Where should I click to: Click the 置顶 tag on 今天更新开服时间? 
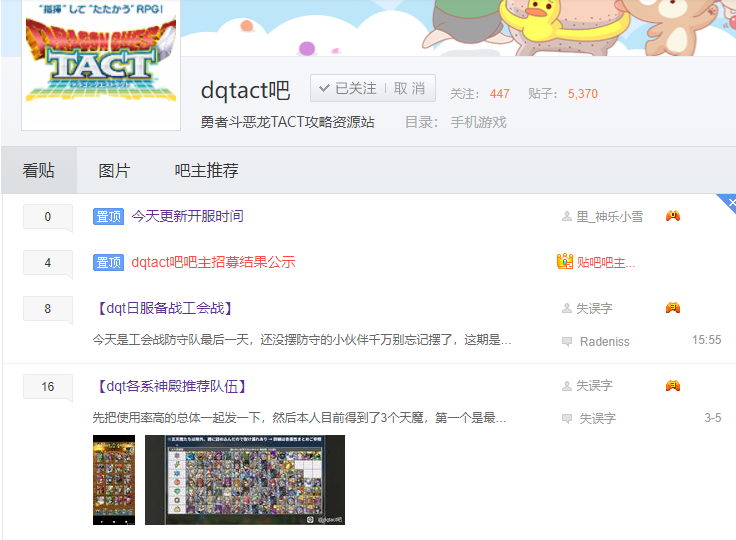click(x=108, y=216)
